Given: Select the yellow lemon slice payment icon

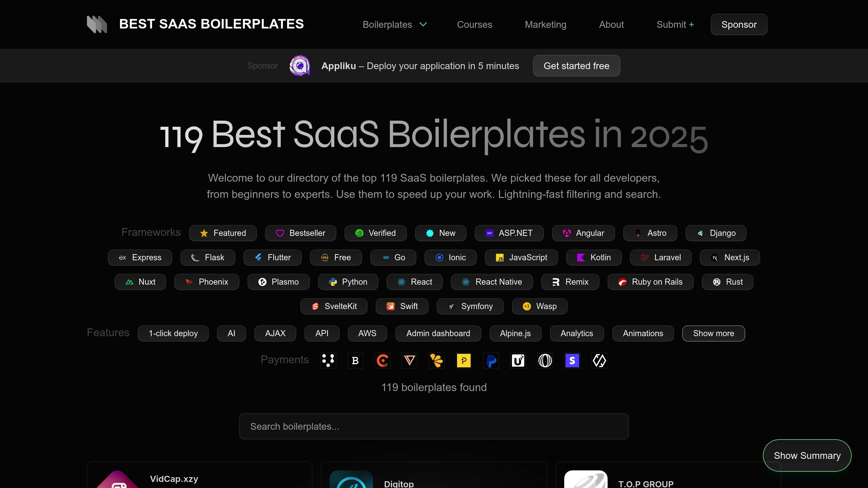Looking at the screenshot, I should tap(437, 361).
